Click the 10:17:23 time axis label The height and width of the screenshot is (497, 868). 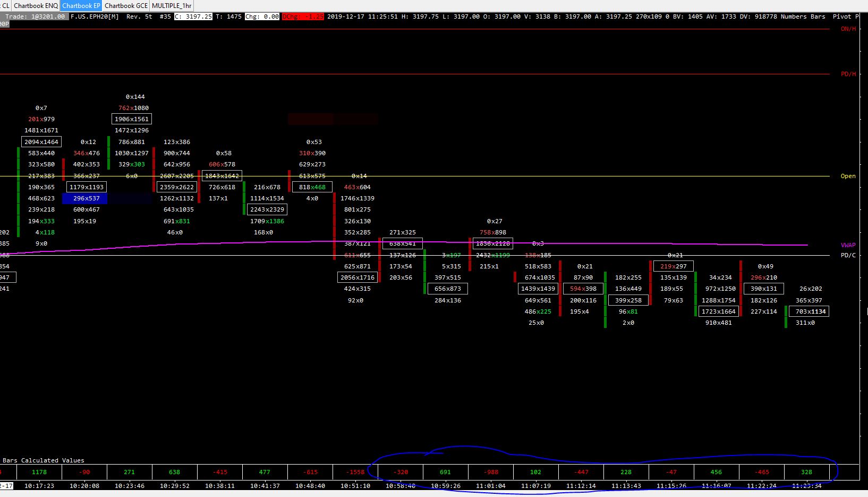point(39,486)
